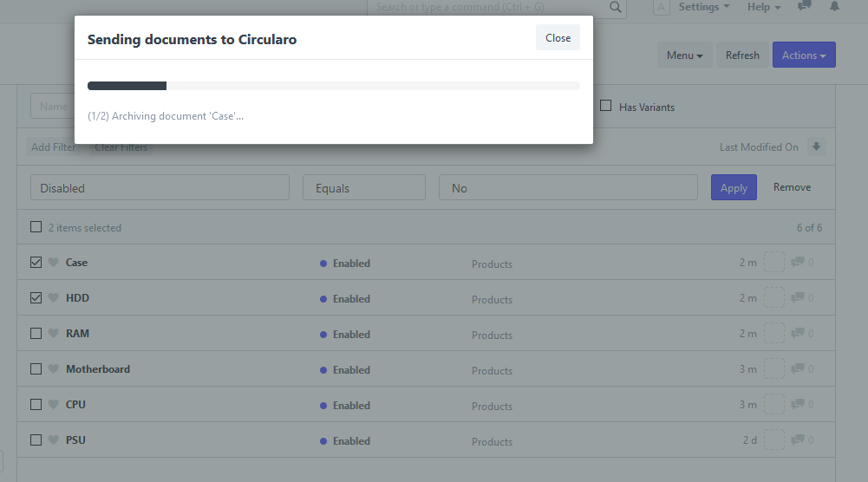
Task: Open the Disabled filter field selector
Action: tap(160, 187)
